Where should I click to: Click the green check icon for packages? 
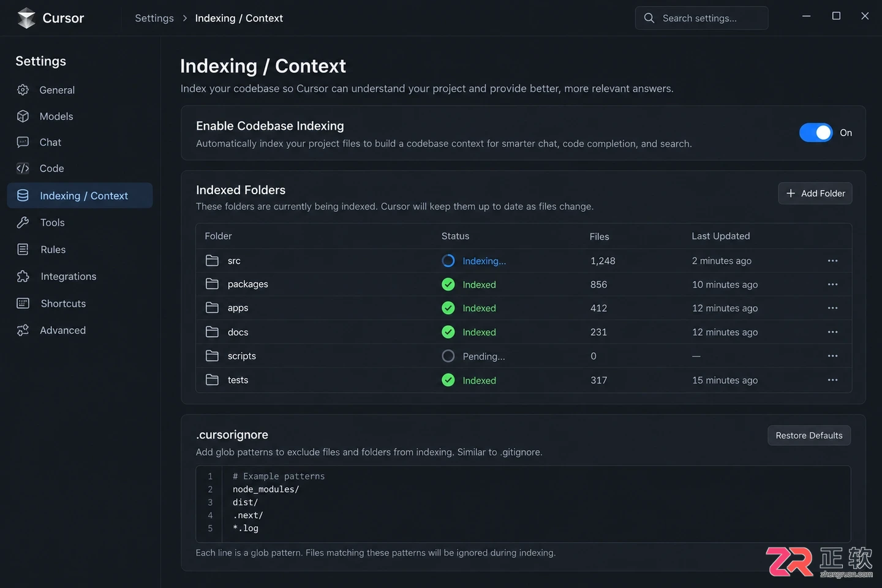[x=448, y=284]
